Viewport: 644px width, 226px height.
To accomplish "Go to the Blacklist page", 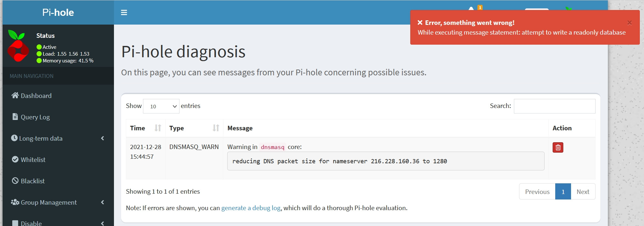I will tap(33, 181).
